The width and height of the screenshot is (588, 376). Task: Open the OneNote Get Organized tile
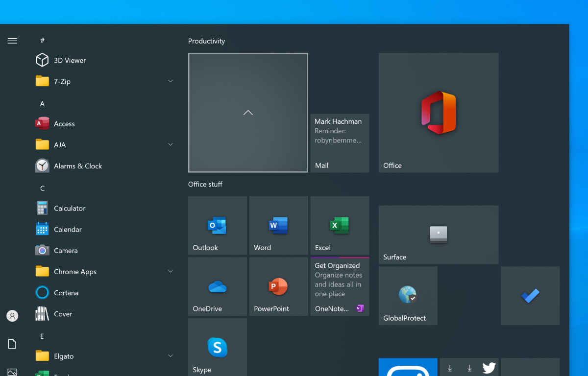pyautogui.click(x=340, y=286)
